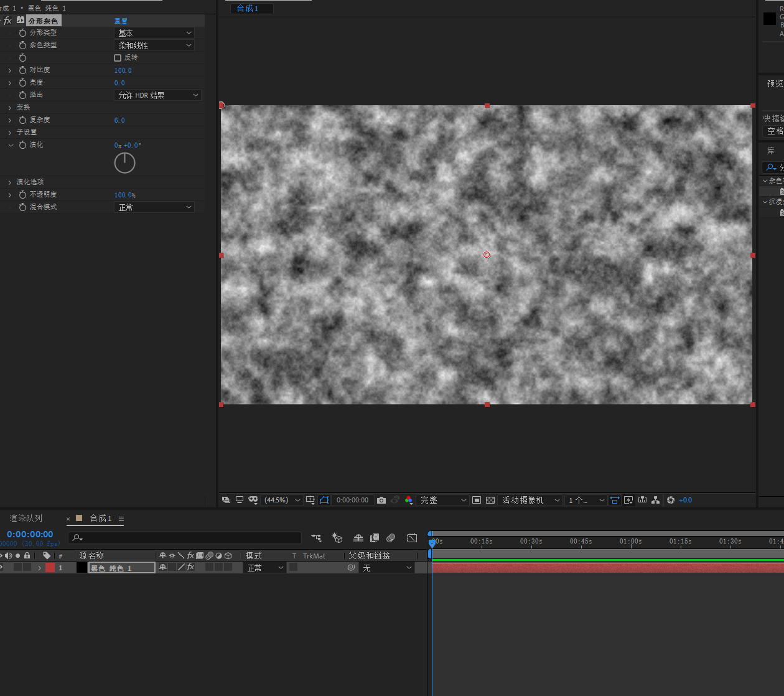Enable keyframing stopwatch for 不透明度
This screenshot has width=784, height=696.
[x=22, y=194]
